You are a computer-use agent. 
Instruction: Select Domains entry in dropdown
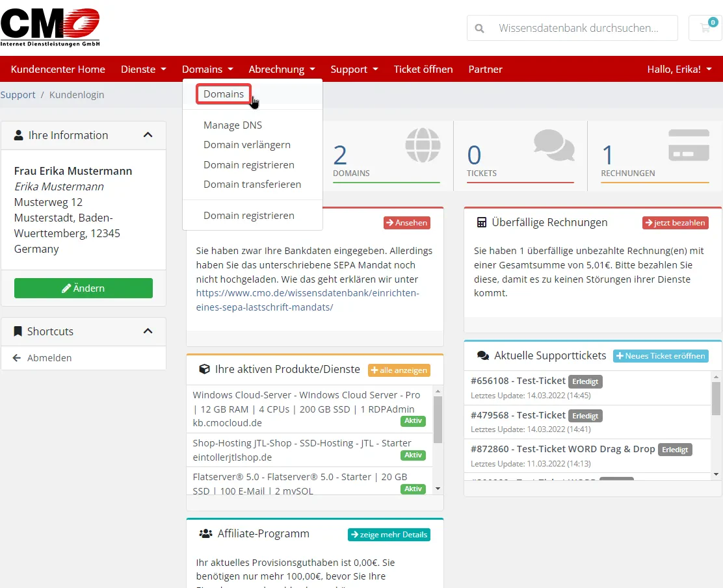pos(224,94)
